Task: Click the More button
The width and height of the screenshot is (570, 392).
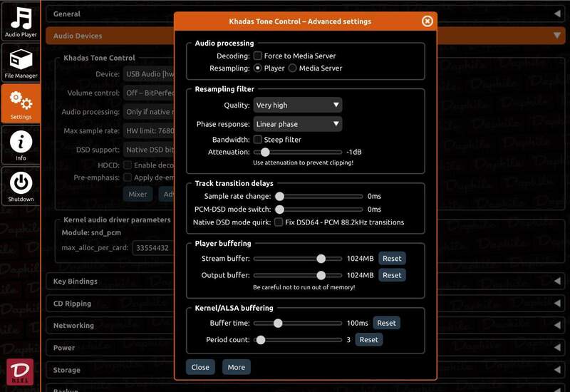Action: (x=236, y=368)
